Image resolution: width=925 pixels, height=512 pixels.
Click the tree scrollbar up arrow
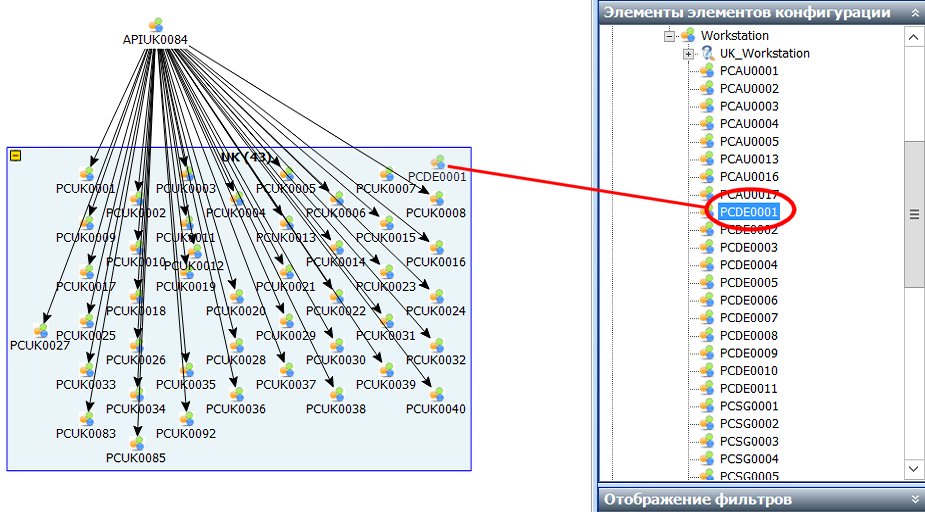click(x=914, y=37)
